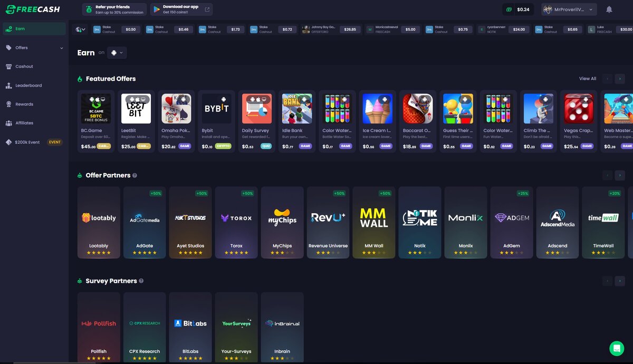Open the Bybit crypto offer
The height and width of the screenshot is (364, 633).
click(216, 121)
